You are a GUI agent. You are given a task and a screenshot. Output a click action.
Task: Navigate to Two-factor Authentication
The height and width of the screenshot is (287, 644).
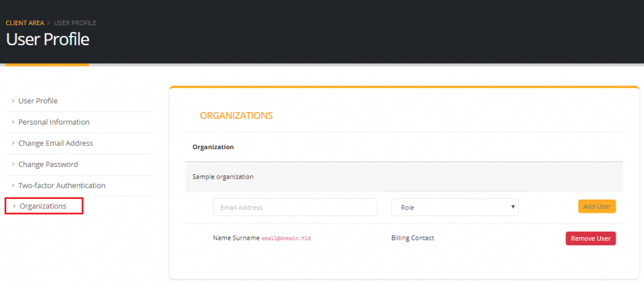coord(62,186)
